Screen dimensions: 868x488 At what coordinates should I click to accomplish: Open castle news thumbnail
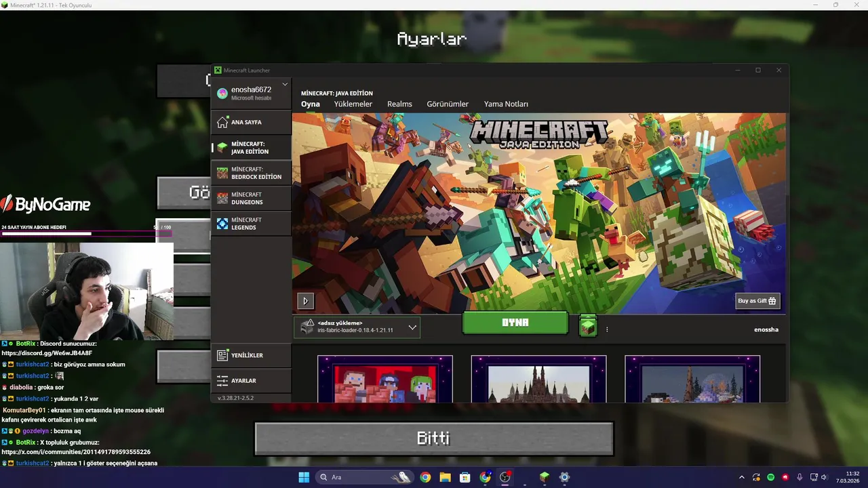pos(539,379)
